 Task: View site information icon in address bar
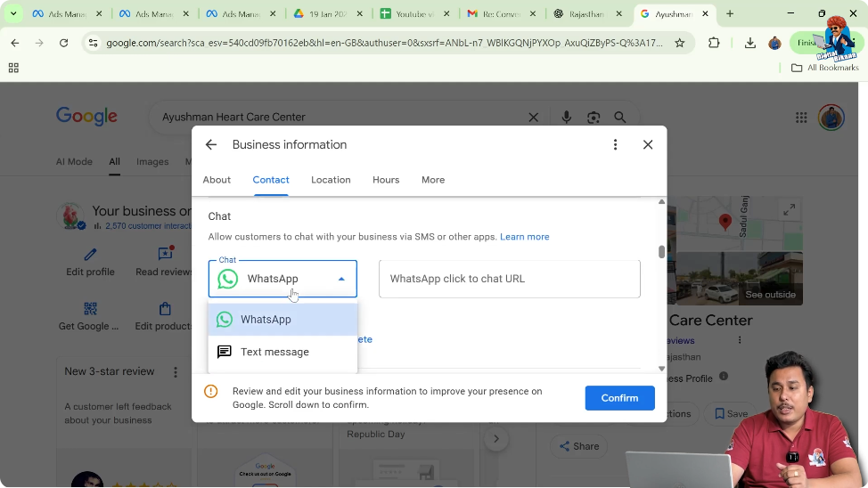(93, 43)
